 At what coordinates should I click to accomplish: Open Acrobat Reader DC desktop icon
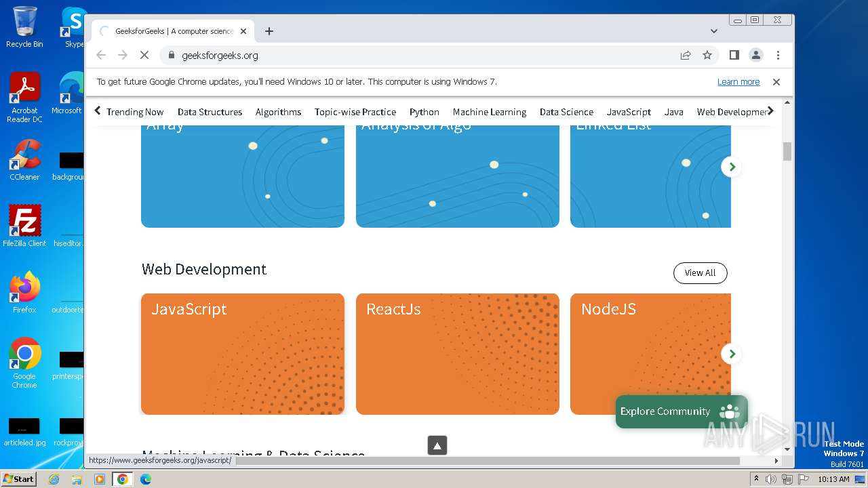24,98
